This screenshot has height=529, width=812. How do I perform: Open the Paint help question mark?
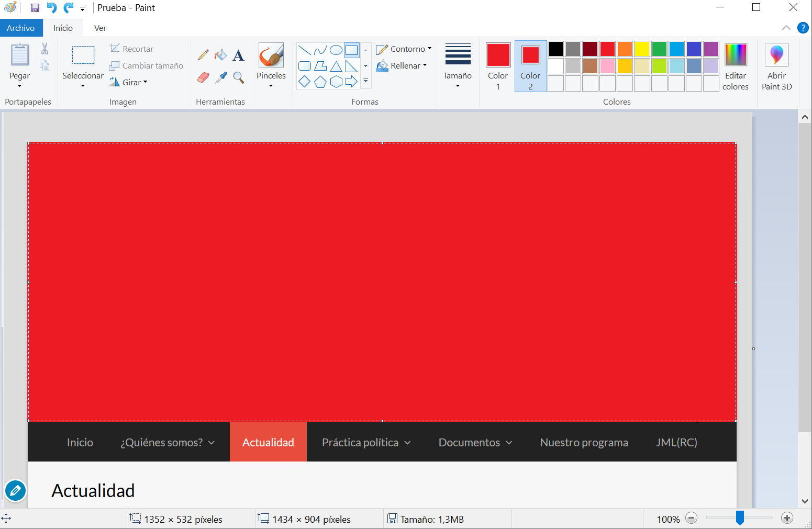(803, 28)
